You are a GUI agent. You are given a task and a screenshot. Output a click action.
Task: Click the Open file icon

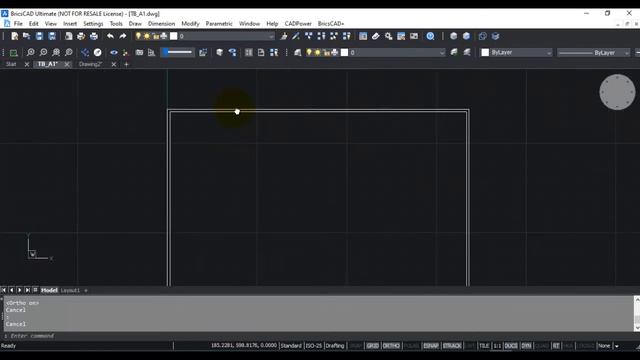pyautogui.click(x=27, y=36)
